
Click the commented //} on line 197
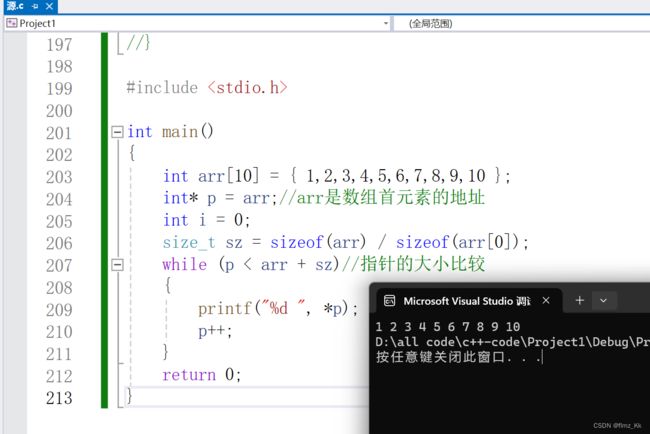(x=138, y=42)
